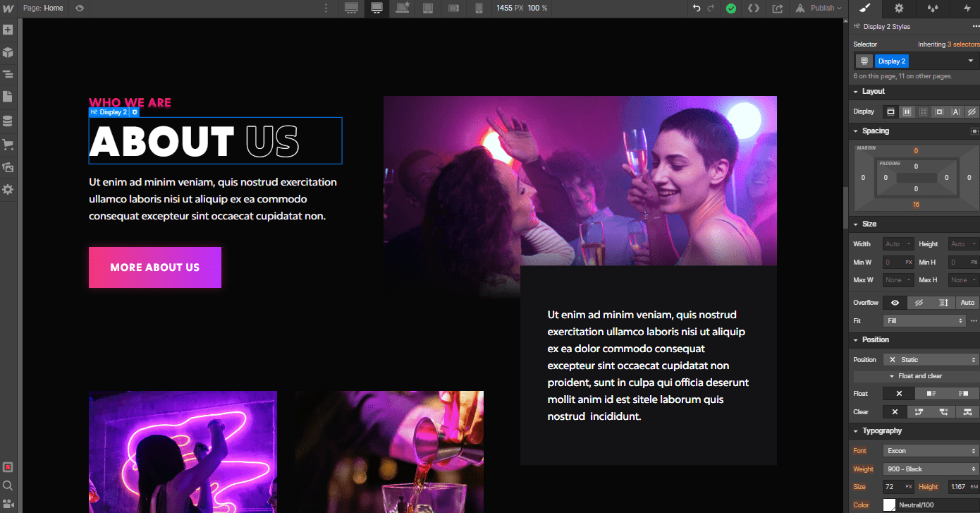
Task: Undo the last change
Action: coord(697,8)
